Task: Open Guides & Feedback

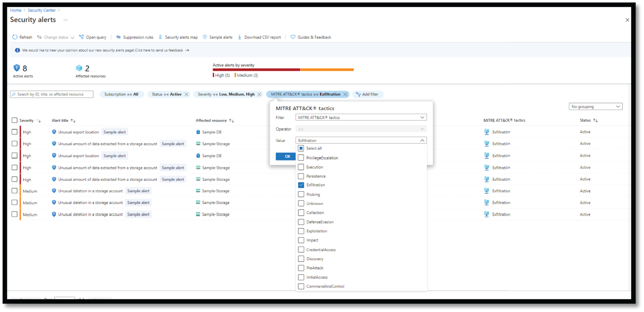Action: click(x=311, y=37)
